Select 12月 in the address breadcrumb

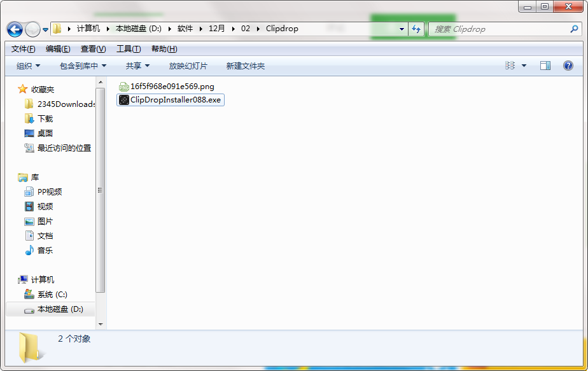point(217,29)
